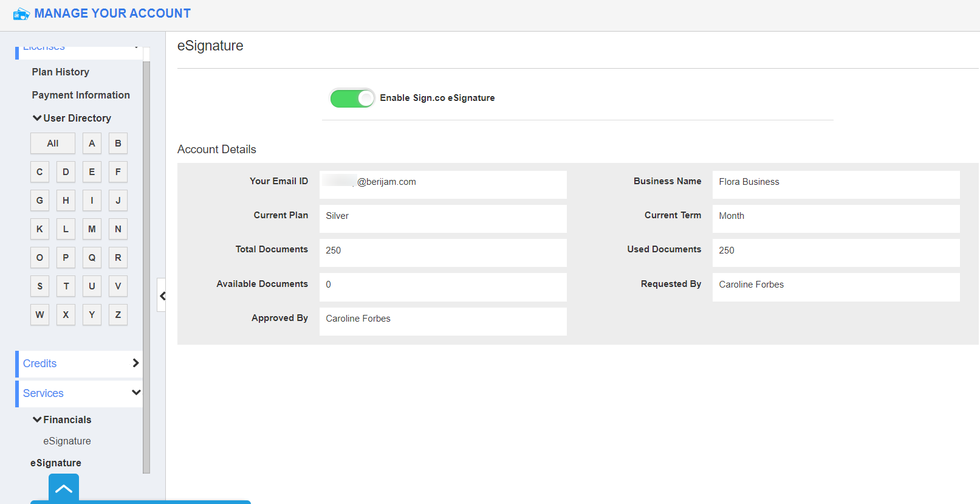980x504 pixels.
Task: Disable the Sign.co eSignature toggle
Action: (352, 98)
